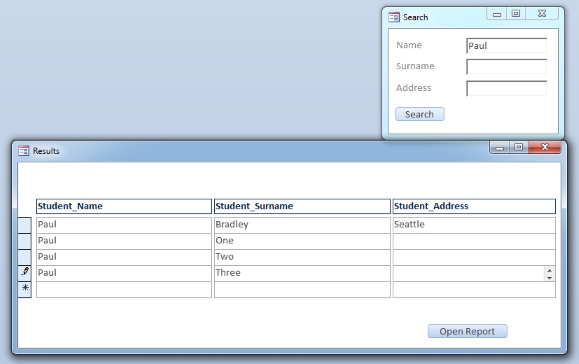The image size is (579, 364).
Task: Minimize the Results window
Action: click(500, 147)
